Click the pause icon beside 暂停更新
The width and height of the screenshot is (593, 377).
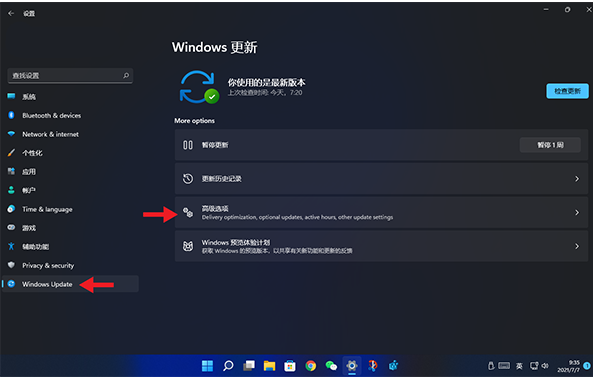(188, 145)
